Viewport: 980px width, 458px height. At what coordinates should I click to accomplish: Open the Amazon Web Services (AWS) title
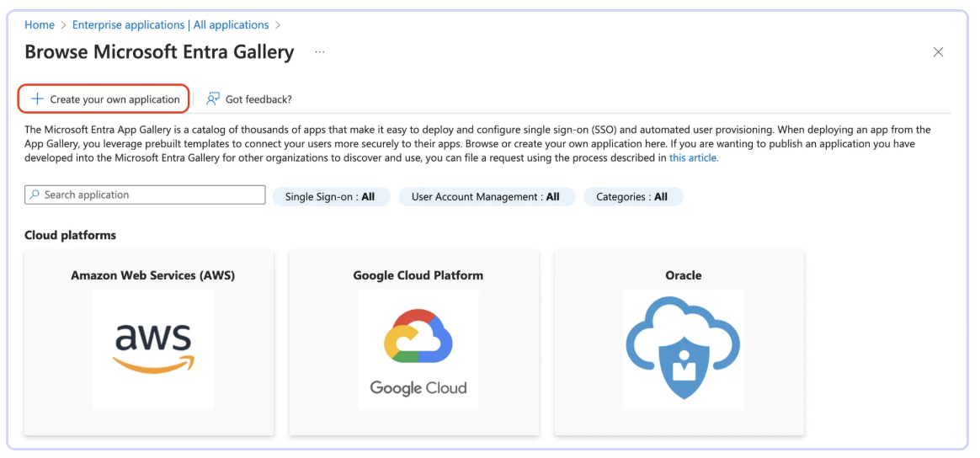coord(153,275)
